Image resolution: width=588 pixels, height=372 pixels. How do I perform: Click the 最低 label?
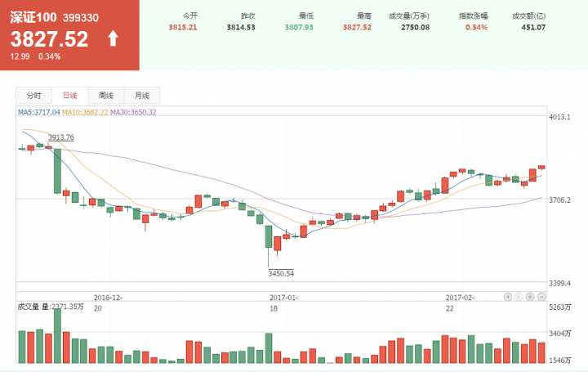(306, 16)
